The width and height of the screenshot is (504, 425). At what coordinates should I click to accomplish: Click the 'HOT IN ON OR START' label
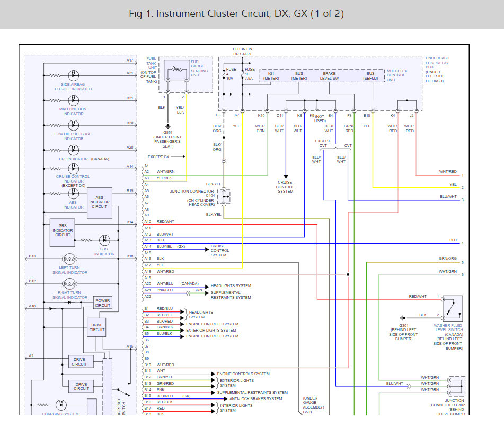[x=243, y=51]
